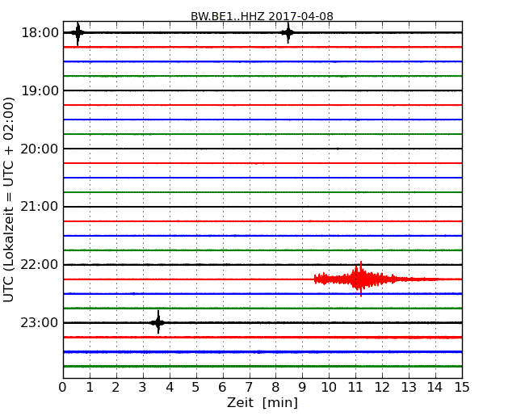This screenshot has height=420, width=525.
Task: Click the 20:00 time axis label
Action: 40,149
